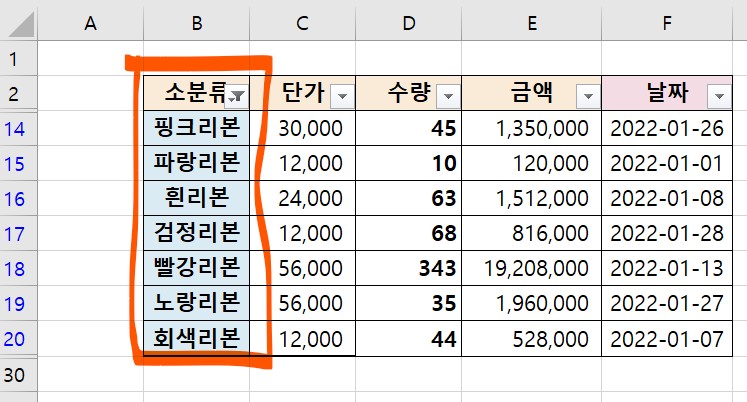Select the date cell 2022-01-28
747x402 pixels.
[x=667, y=233]
